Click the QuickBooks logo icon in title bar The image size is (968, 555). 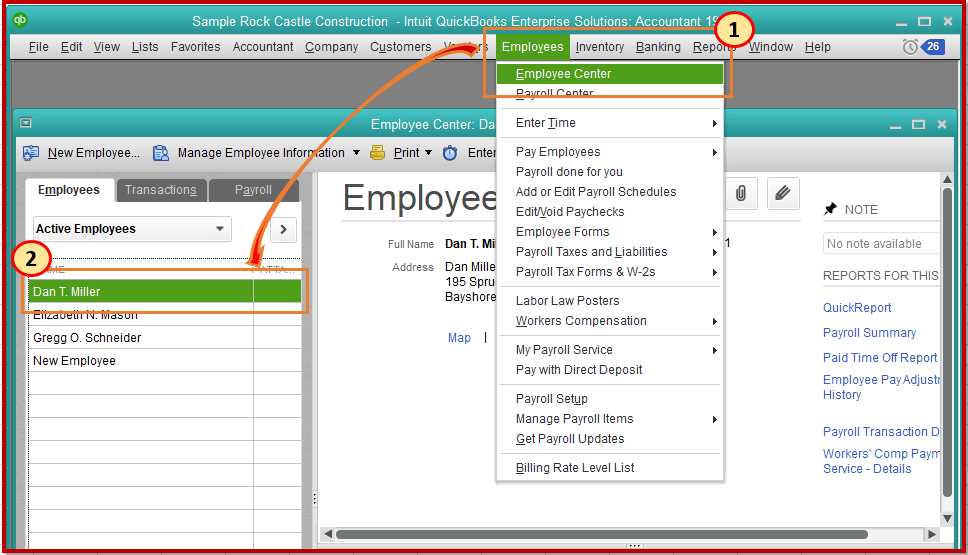[20, 20]
